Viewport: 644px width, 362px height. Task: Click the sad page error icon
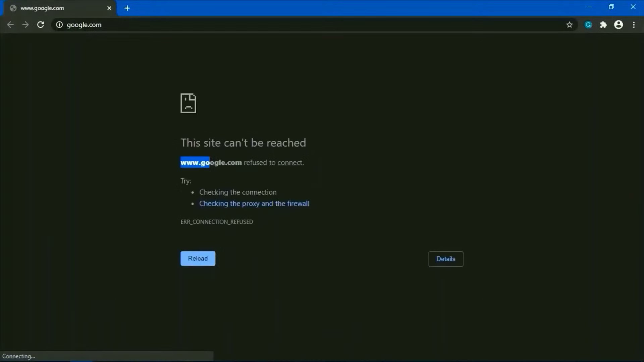coord(188,103)
